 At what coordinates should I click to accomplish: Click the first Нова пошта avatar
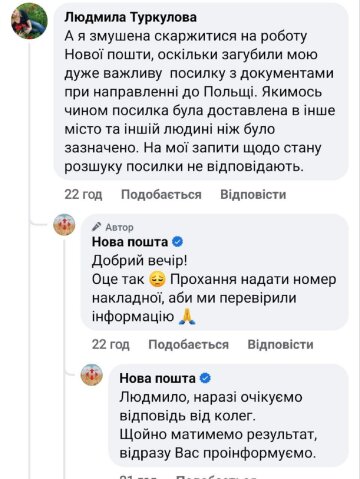[x=64, y=225]
